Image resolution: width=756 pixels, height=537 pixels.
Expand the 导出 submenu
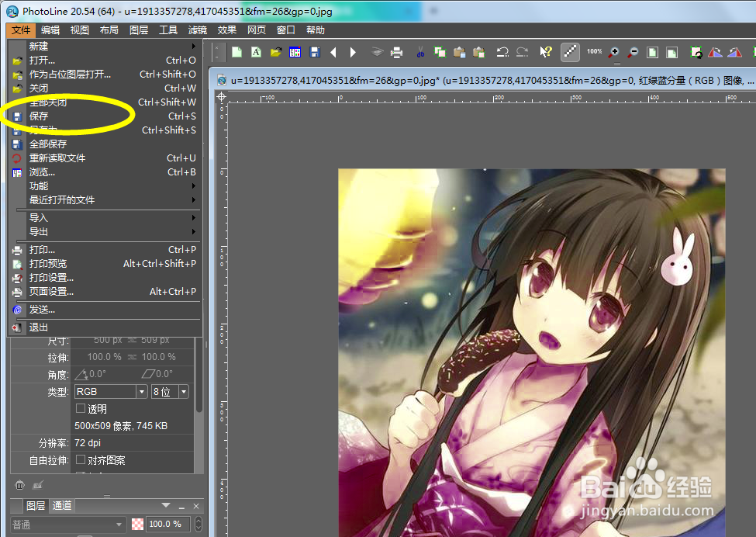tap(105, 231)
